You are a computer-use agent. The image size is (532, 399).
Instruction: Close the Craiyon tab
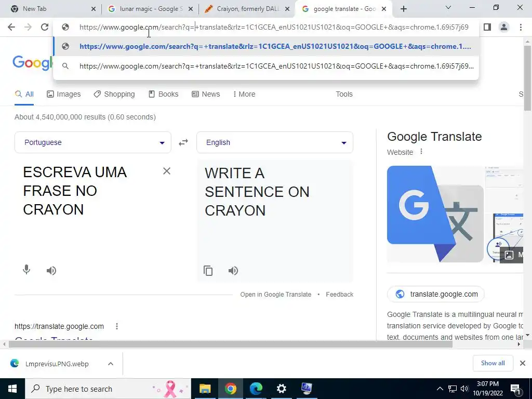pos(287,9)
